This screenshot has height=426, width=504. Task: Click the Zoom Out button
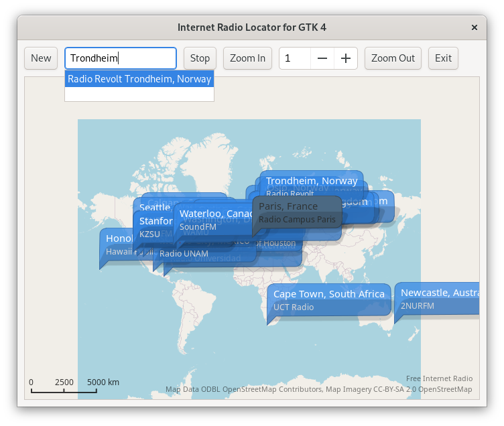point(393,58)
